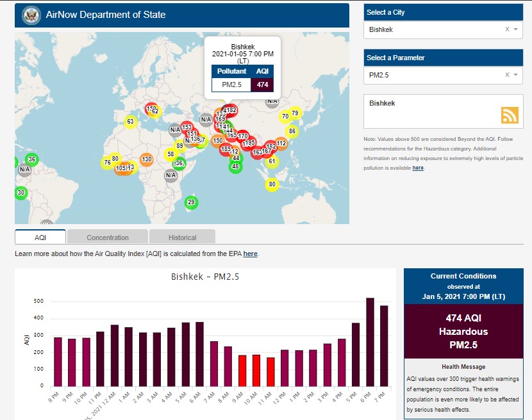The height and width of the screenshot is (420, 532).
Task: Click the green map marker labeled 30
Action: coord(21,193)
